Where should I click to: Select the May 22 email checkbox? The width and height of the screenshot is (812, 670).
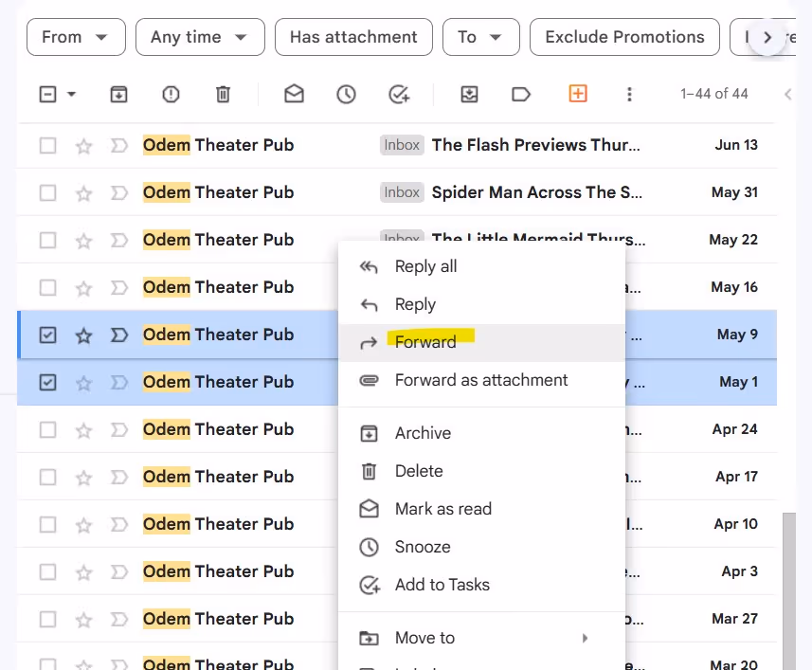[x=47, y=241]
